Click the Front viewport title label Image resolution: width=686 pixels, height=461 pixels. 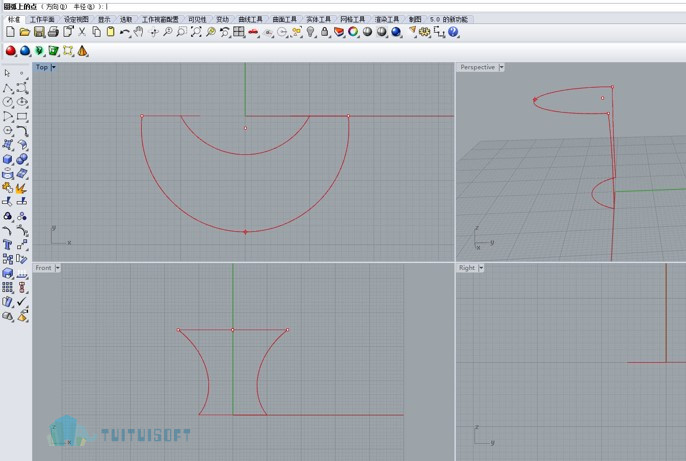click(43, 268)
